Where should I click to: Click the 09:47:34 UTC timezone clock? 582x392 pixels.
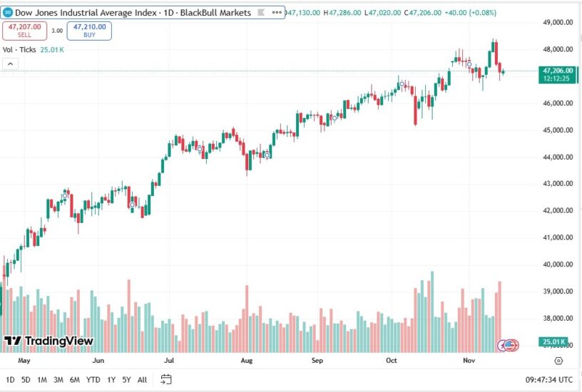pyautogui.click(x=549, y=379)
